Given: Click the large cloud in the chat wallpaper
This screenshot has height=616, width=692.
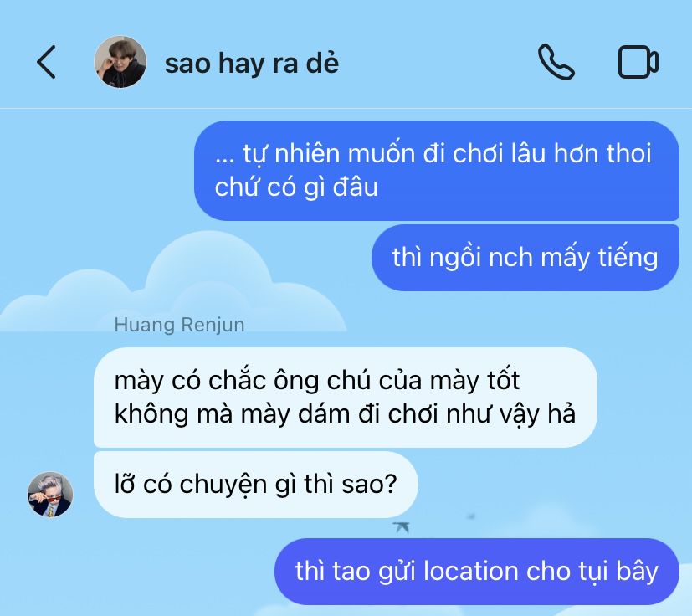Looking at the screenshot, I should tap(177, 287).
